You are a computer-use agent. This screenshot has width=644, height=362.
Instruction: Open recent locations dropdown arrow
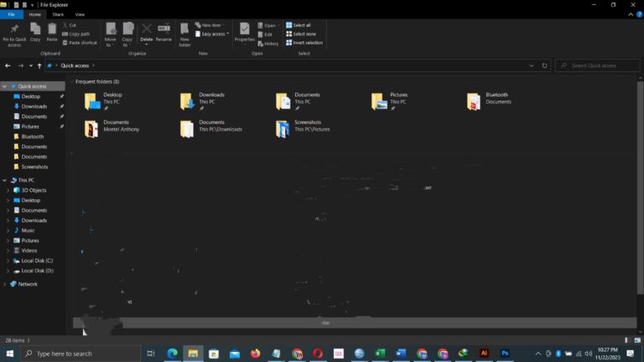[x=30, y=65]
